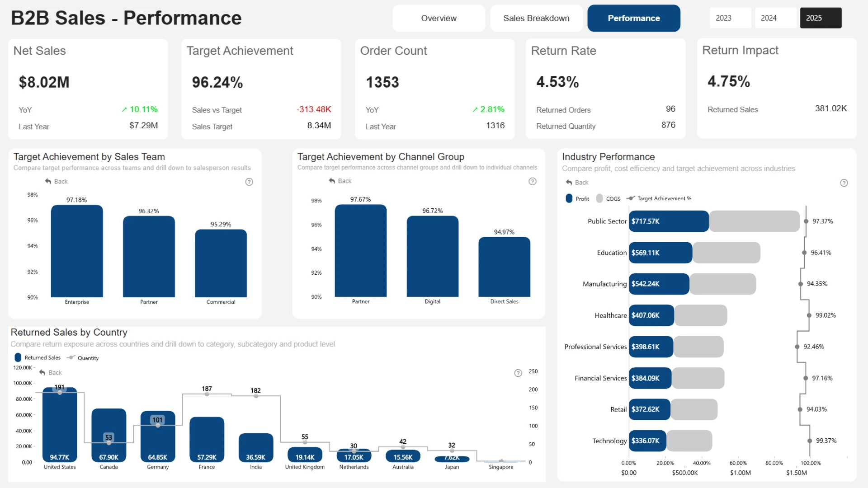Click Back arrow in Sales Team chart
The height and width of the screenshot is (488, 868).
(x=48, y=181)
